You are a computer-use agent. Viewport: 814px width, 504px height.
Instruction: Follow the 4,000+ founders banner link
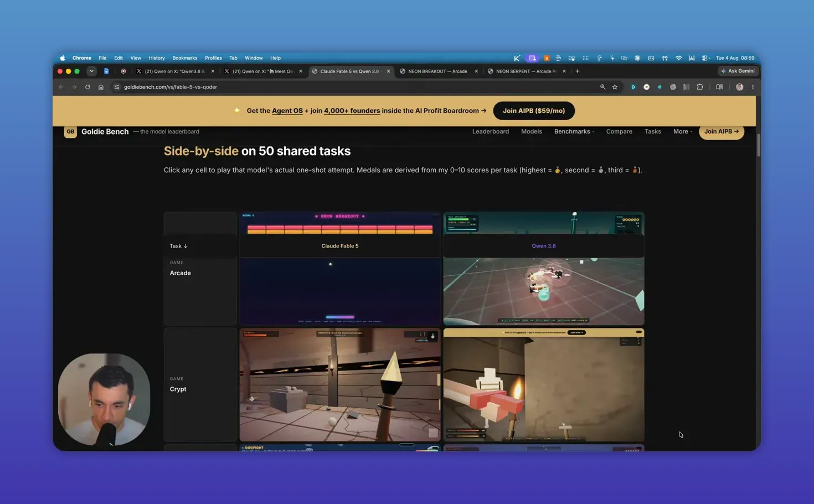(352, 111)
